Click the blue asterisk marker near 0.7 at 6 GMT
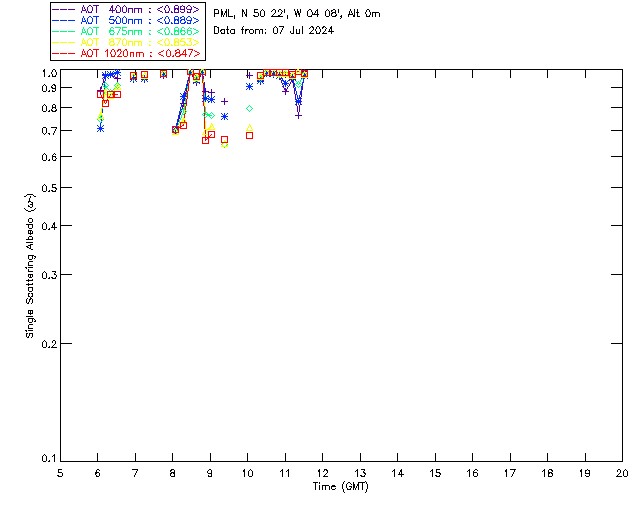 click(x=100, y=128)
